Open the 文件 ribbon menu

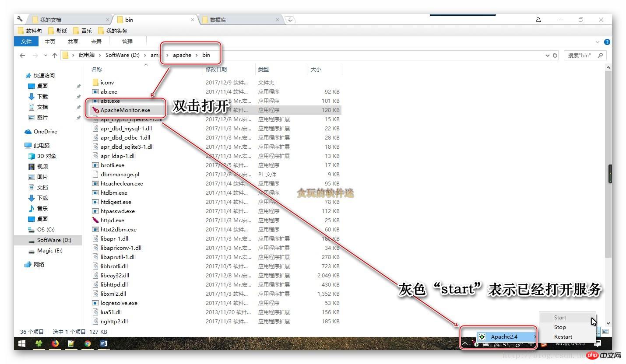tap(26, 42)
